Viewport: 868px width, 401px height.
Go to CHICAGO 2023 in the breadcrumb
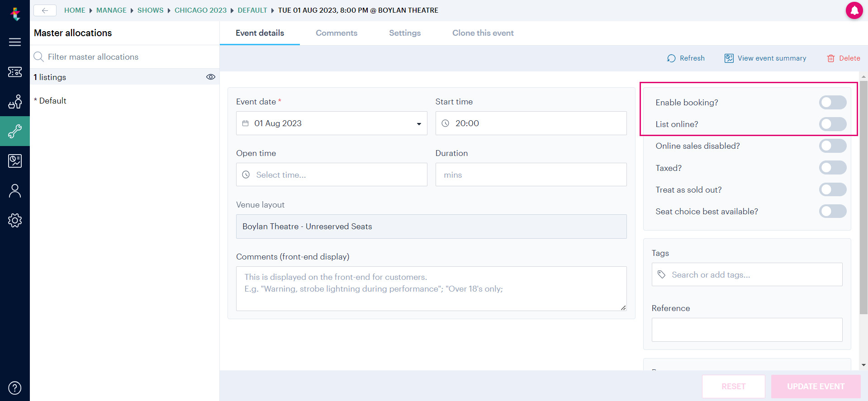click(x=200, y=10)
